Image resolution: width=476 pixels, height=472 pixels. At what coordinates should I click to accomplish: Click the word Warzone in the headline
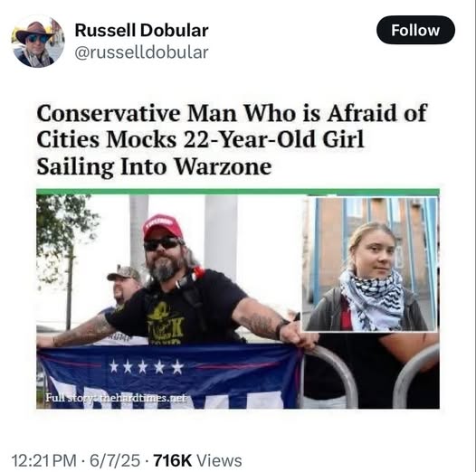[223, 166]
